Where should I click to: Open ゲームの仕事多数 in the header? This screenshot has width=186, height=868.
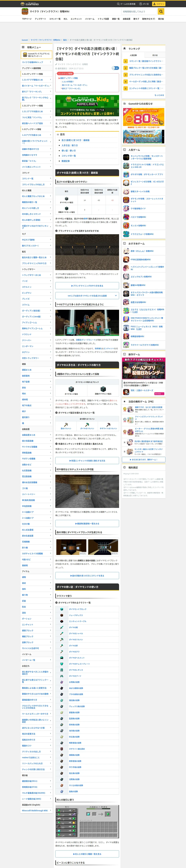tap(126, 4)
